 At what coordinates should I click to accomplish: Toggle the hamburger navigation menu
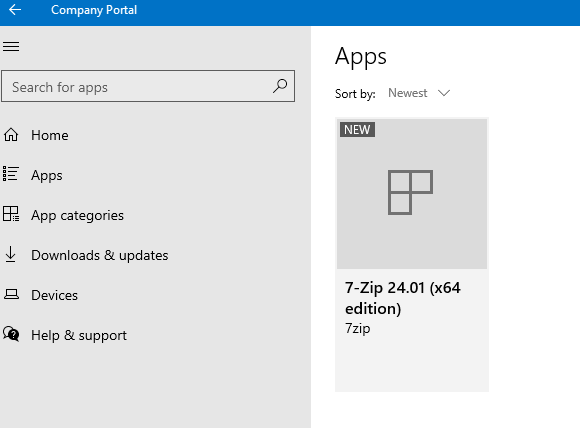click(11, 46)
